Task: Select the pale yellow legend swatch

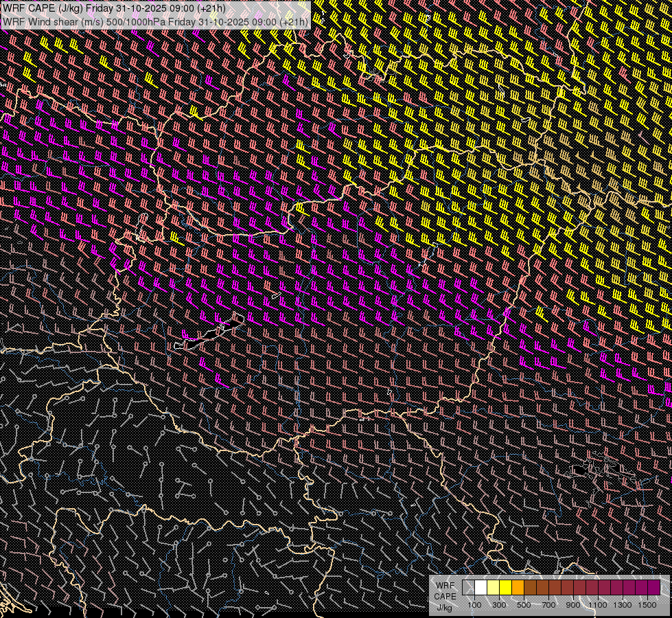Action: coord(494,588)
